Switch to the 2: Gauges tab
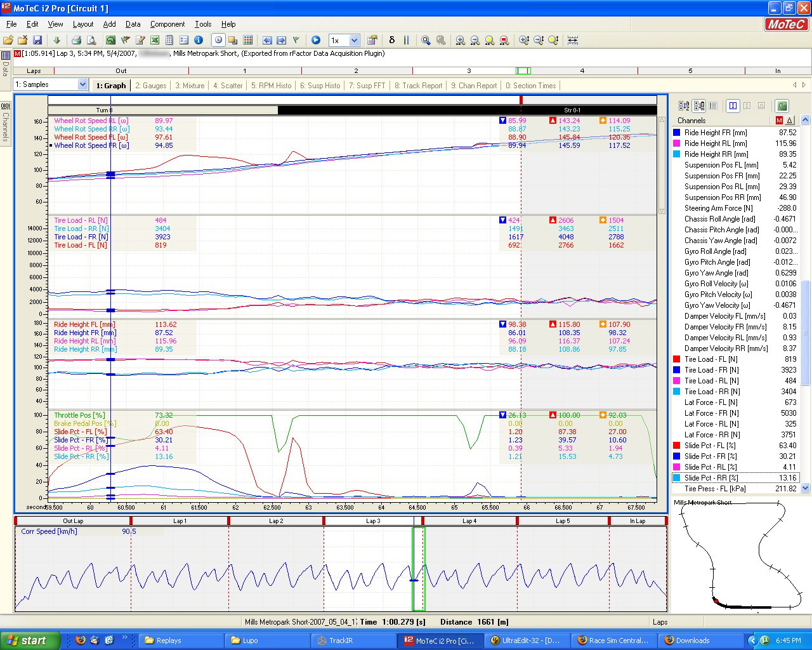Screen dimensions: 812x650 point(151,86)
